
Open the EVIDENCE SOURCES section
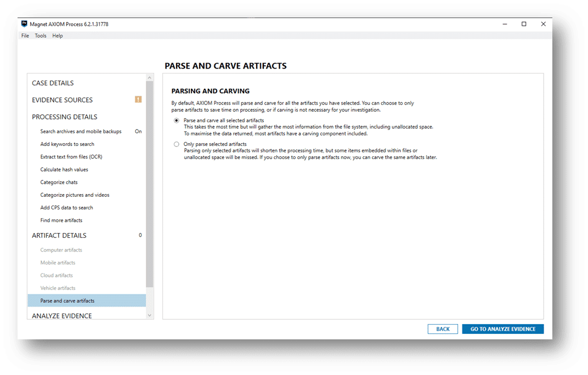point(62,100)
